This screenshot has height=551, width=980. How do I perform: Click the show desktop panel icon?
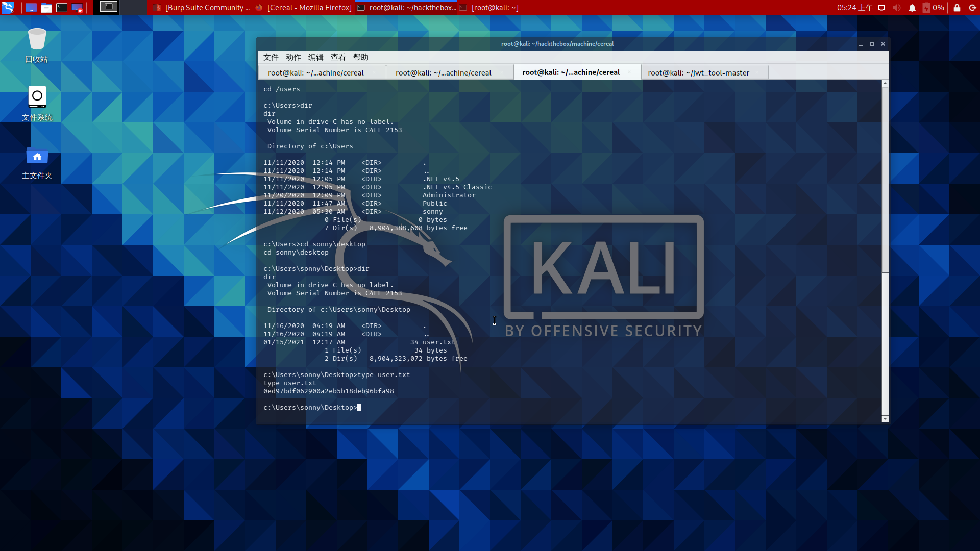click(31, 7)
